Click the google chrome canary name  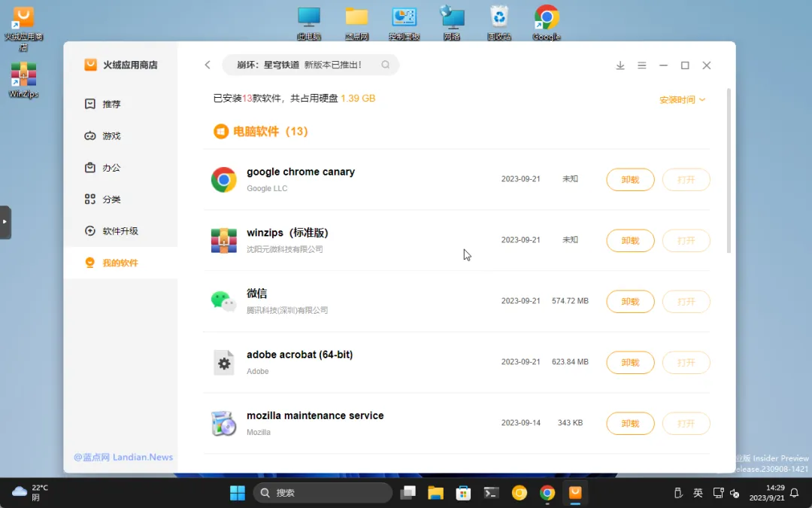pyautogui.click(x=300, y=172)
